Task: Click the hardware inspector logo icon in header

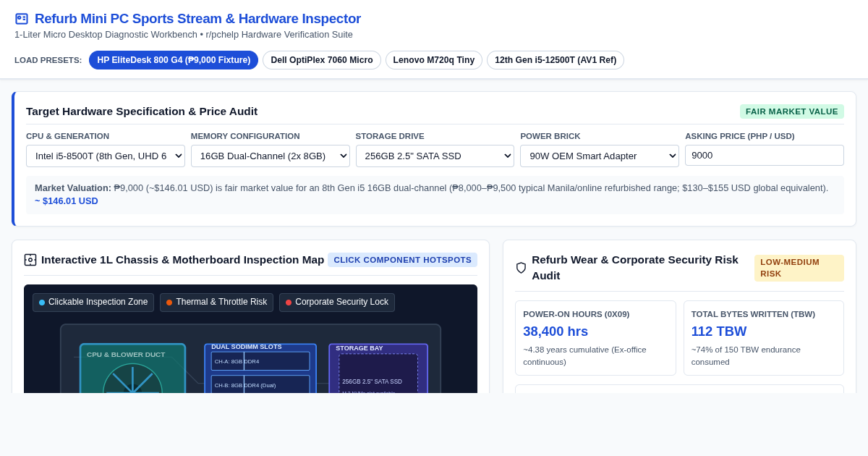Action: (22, 19)
